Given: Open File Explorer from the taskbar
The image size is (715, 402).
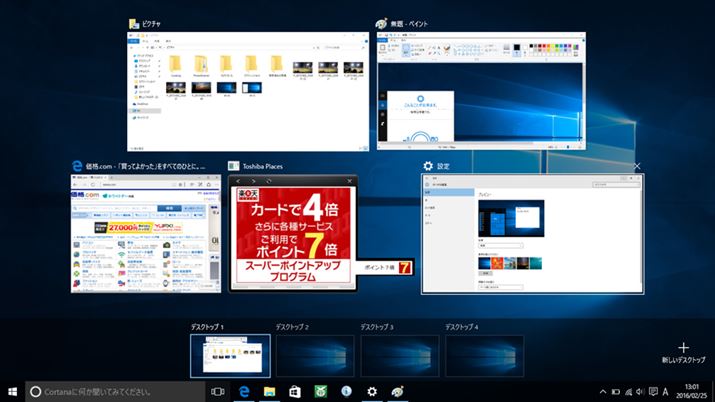Looking at the screenshot, I should point(269,391).
